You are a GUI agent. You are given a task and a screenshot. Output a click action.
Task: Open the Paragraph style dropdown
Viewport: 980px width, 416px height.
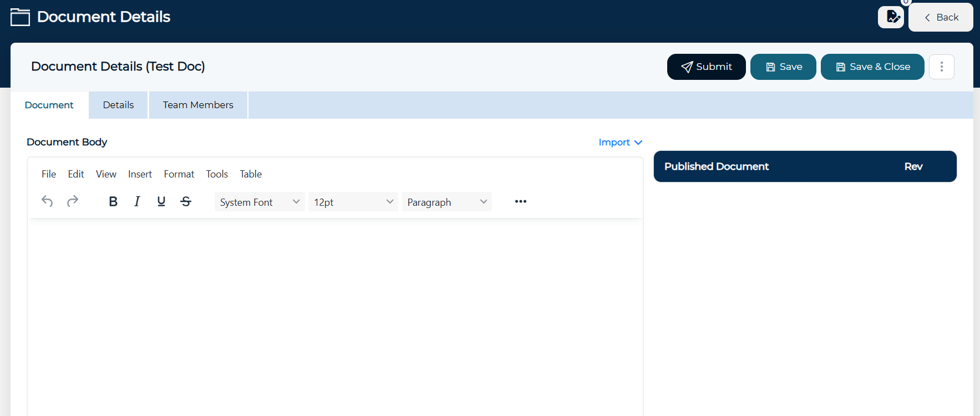[447, 202]
